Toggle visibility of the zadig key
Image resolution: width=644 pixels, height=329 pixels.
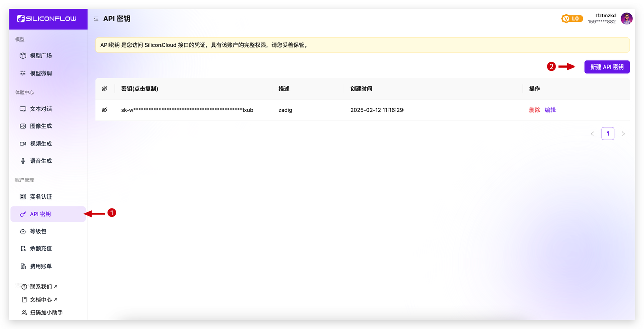point(104,110)
